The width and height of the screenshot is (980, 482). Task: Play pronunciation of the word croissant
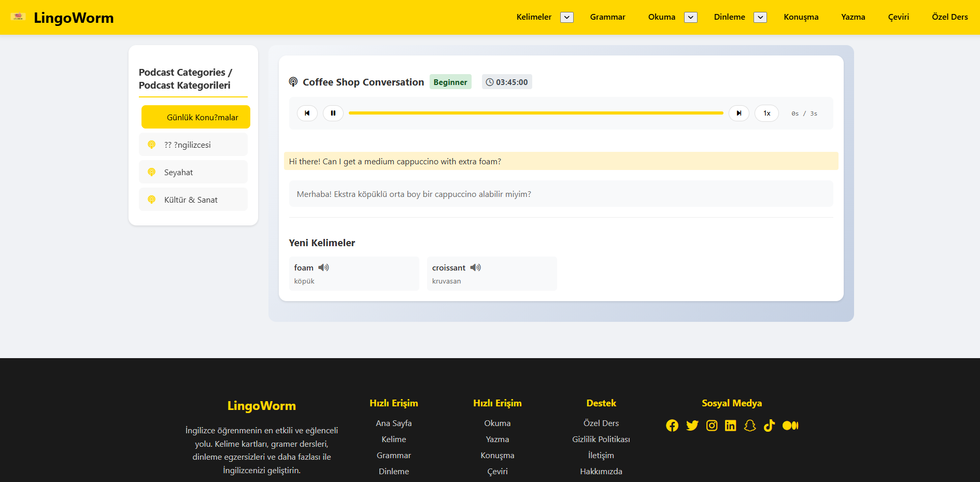pos(475,267)
